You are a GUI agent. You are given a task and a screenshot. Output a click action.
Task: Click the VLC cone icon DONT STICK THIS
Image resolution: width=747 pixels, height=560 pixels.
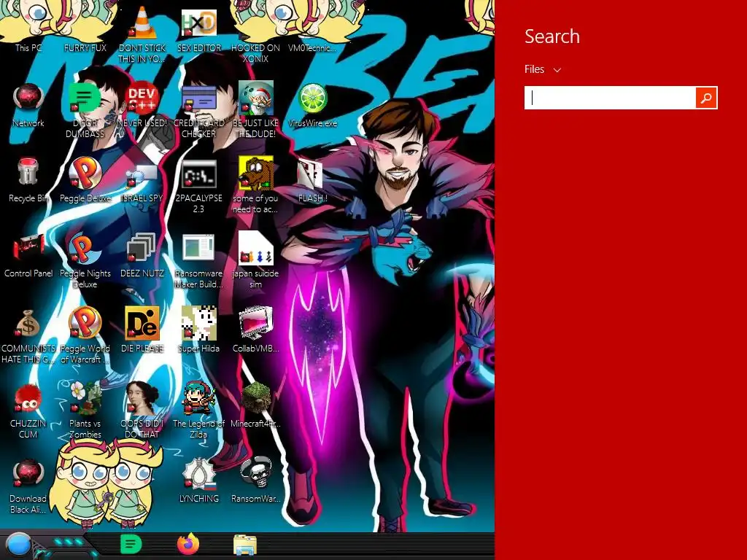142,34
